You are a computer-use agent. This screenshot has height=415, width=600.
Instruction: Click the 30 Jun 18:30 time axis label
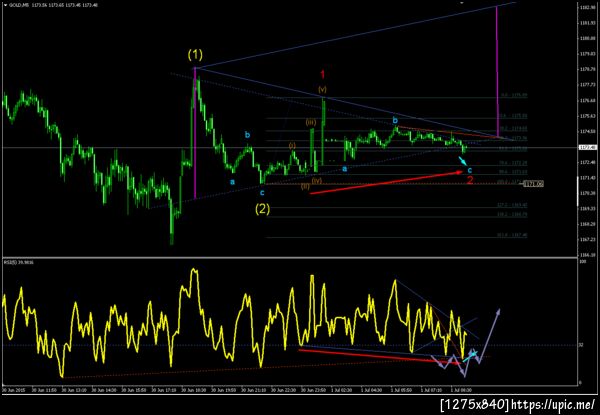pyautogui.click(x=194, y=390)
